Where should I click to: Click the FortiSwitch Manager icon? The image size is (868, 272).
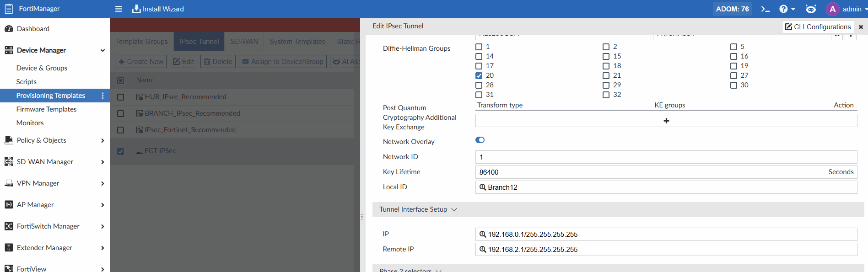tap(9, 226)
